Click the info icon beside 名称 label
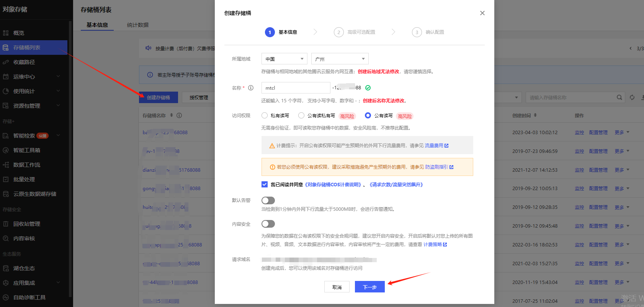 click(251, 88)
